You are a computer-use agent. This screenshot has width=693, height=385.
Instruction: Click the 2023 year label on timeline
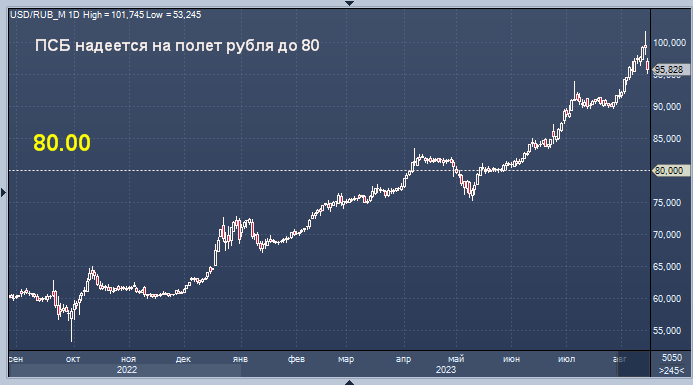[x=446, y=370]
